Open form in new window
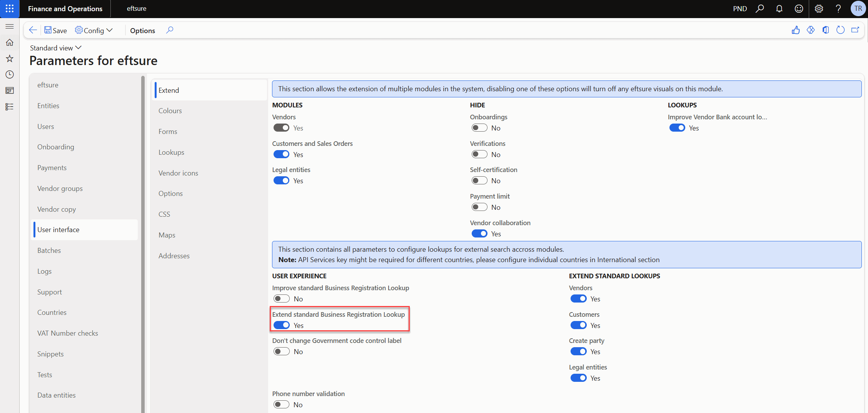The height and width of the screenshot is (413, 868). (855, 30)
